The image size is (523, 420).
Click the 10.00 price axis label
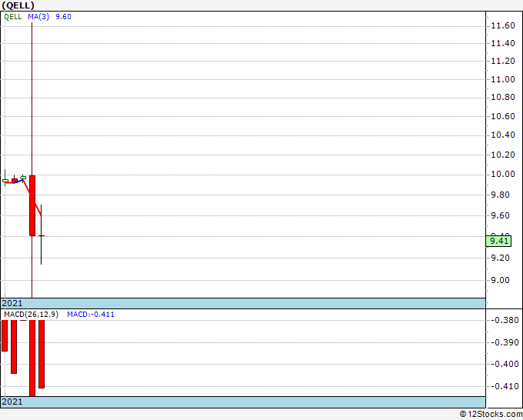pos(503,174)
